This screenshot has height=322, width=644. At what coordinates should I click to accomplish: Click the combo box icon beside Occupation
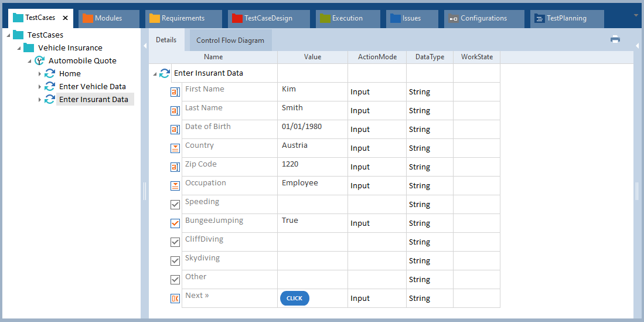point(175,186)
